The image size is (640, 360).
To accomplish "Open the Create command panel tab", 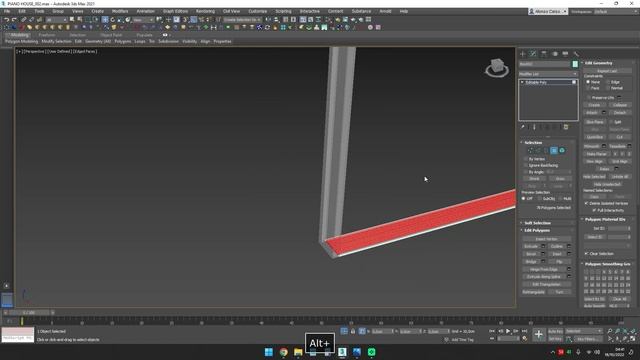I will point(522,54).
